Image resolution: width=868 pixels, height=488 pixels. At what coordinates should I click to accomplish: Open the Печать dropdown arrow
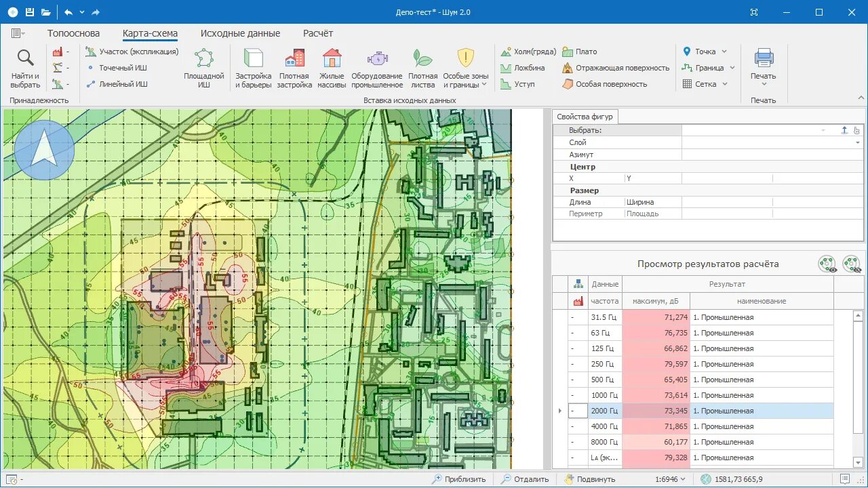point(764,84)
